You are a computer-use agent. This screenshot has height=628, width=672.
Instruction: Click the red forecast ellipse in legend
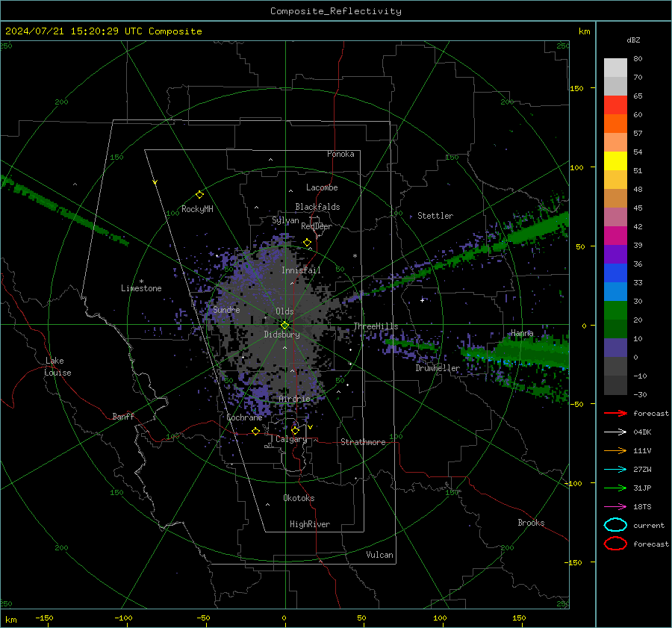(615, 544)
